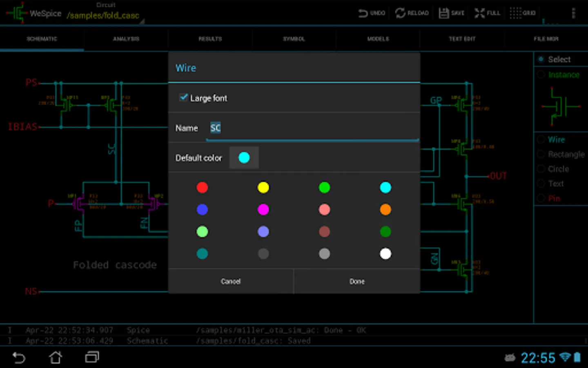Pick the teal color swatch
Viewport: 588px width, 368px height.
202,254
